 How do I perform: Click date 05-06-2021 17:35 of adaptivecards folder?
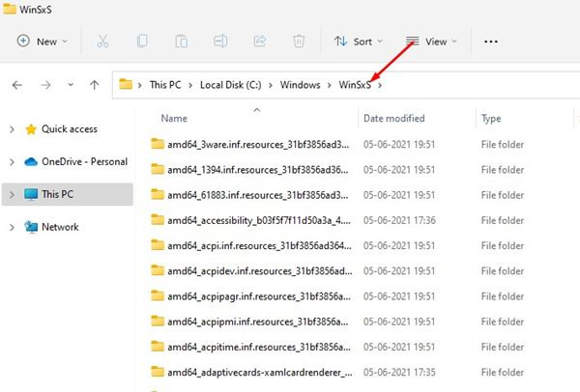399,372
